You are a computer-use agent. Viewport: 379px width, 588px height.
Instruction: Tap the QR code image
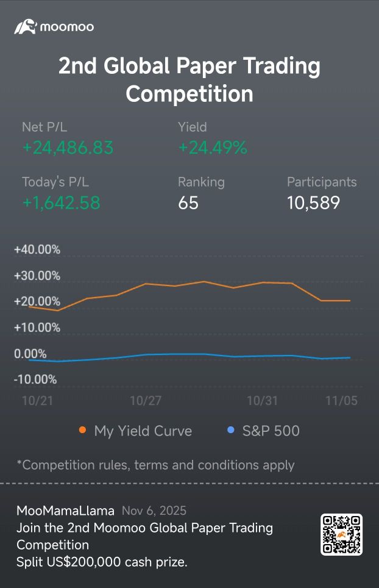[341, 534]
